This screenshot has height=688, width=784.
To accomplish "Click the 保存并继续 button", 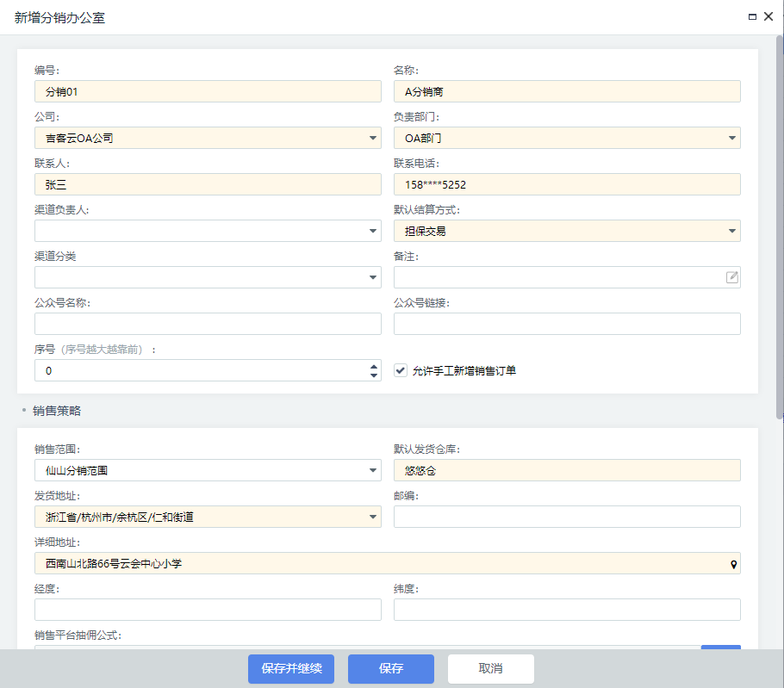I will coord(291,669).
